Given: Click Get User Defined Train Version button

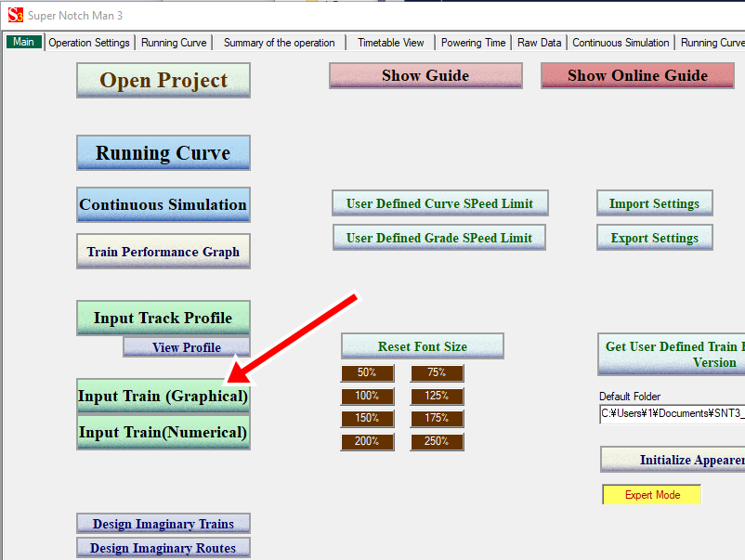Looking at the screenshot, I should click(672, 355).
